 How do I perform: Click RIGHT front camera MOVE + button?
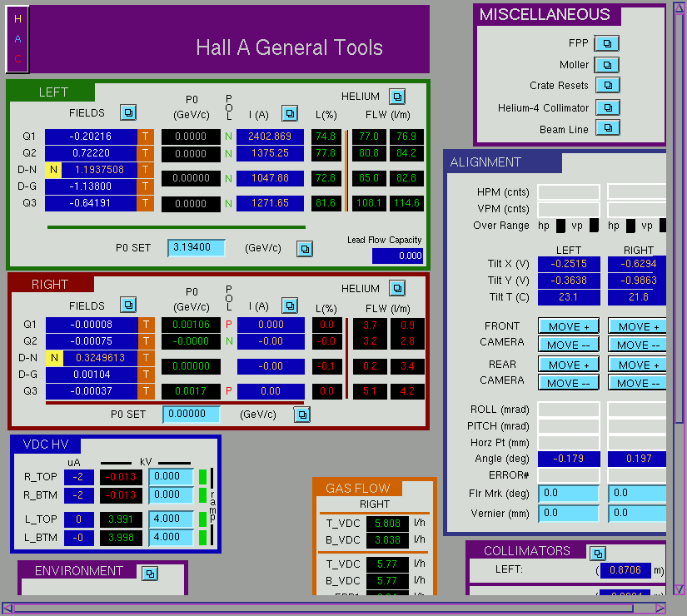[x=638, y=326]
